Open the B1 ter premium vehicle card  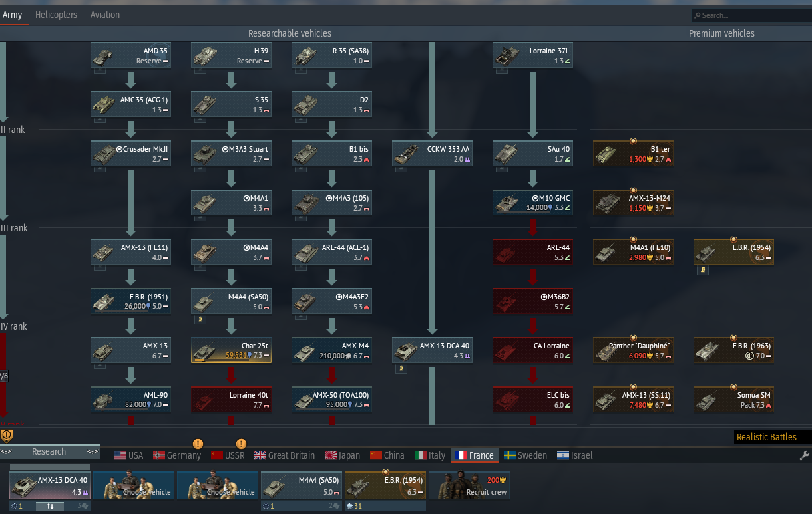(x=634, y=154)
